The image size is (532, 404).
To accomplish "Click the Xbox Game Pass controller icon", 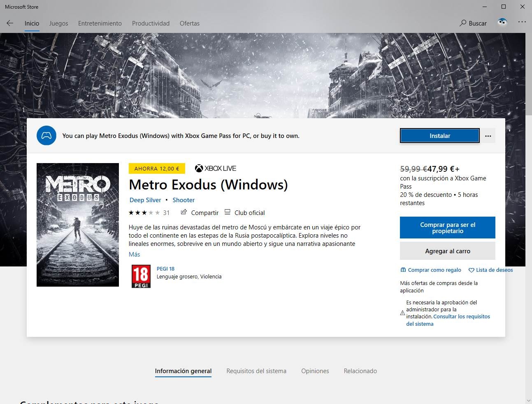I will click(x=46, y=135).
